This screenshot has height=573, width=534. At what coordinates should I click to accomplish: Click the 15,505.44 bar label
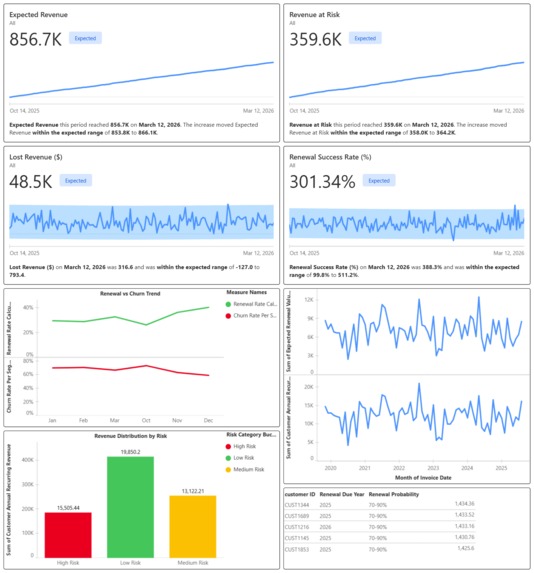(68, 508)
